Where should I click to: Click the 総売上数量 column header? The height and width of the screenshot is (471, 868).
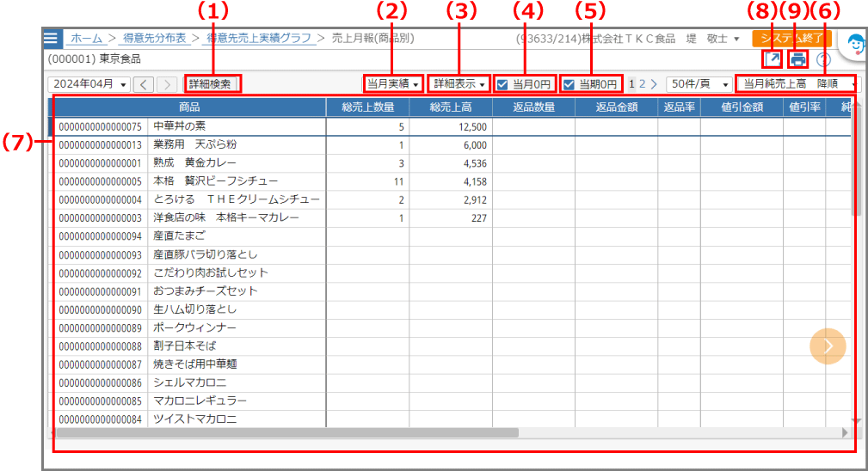(x=367, y=107)
